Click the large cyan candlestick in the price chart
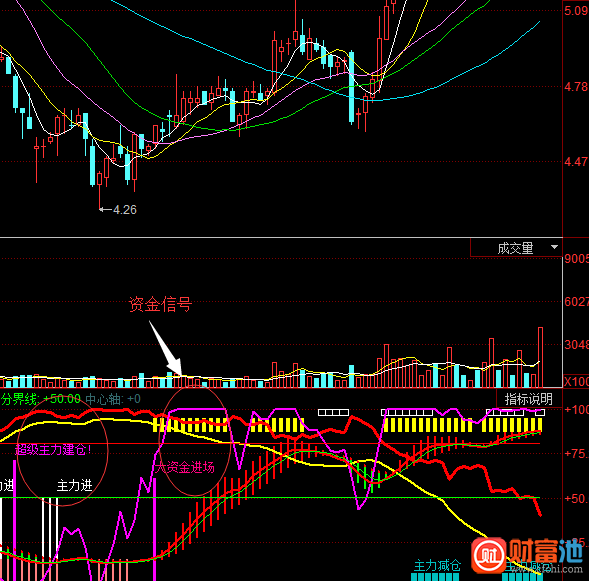Image resolution: width=589 pixels, height=581 pixels. tap(352, 87)
